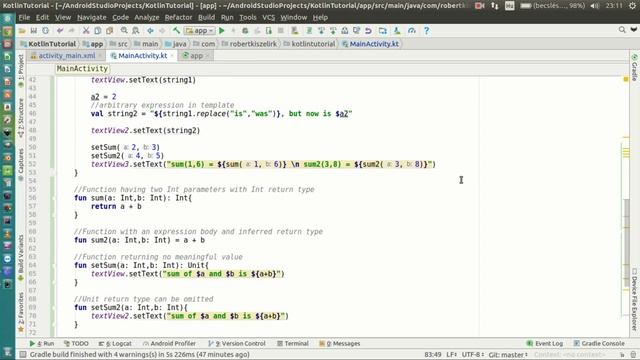The width and height of the screenshot is (640, 360).
Task: Open the File menu
Action: point(24,17)
